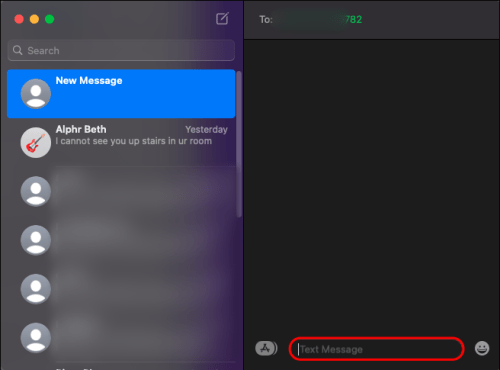Select the fourth blurred conversation avatar
The height and width of the screenshot is (370, 500).
tap(36, 338)
